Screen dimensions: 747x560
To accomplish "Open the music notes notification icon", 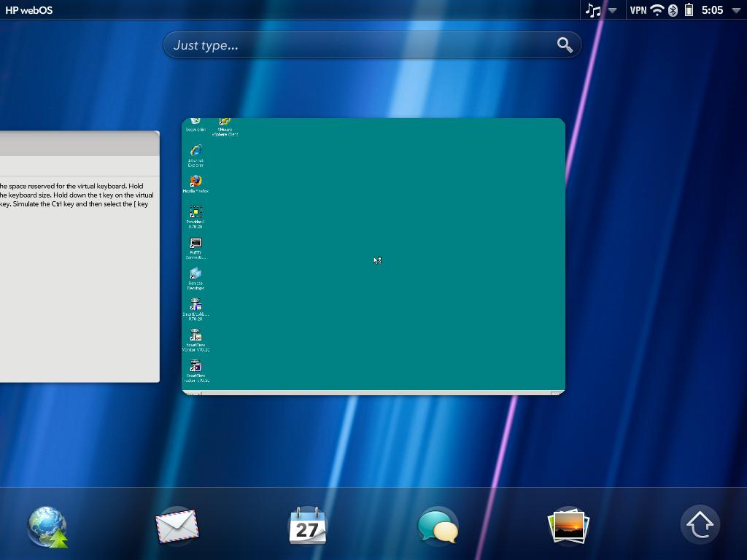I will click(592, 10).
